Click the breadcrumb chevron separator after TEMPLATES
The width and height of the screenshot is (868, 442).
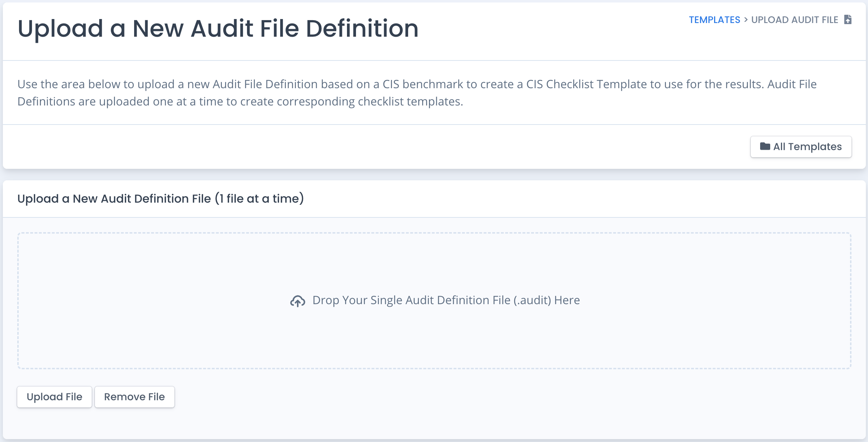(x=746, y=20)
